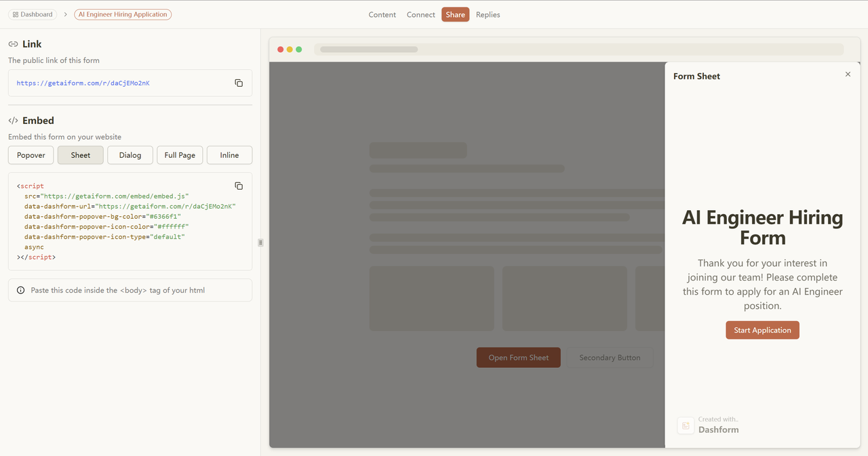Close the Form Sheet panel
868x456 pixels.
click(848, 75)
